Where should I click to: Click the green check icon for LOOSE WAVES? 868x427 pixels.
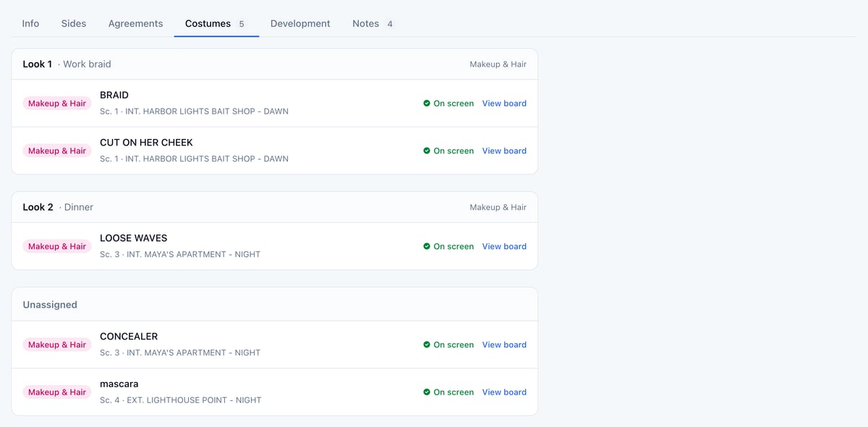[x=427, y=247]
